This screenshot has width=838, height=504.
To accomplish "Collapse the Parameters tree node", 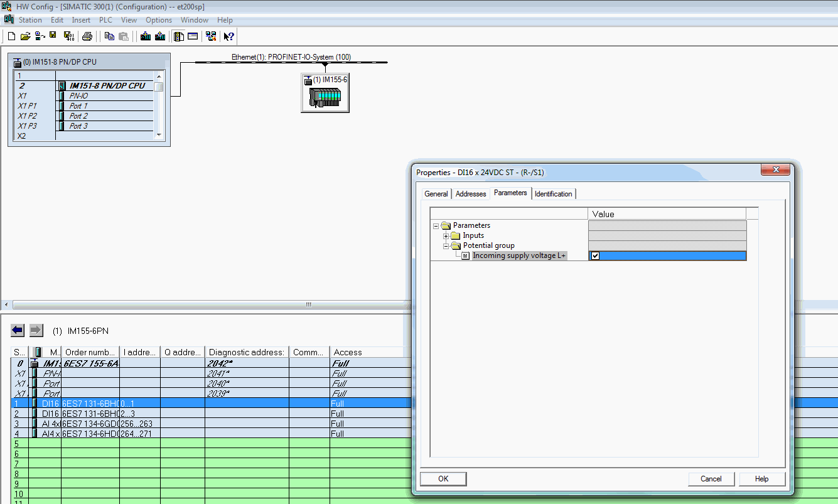I will click(x=436, y=225).
